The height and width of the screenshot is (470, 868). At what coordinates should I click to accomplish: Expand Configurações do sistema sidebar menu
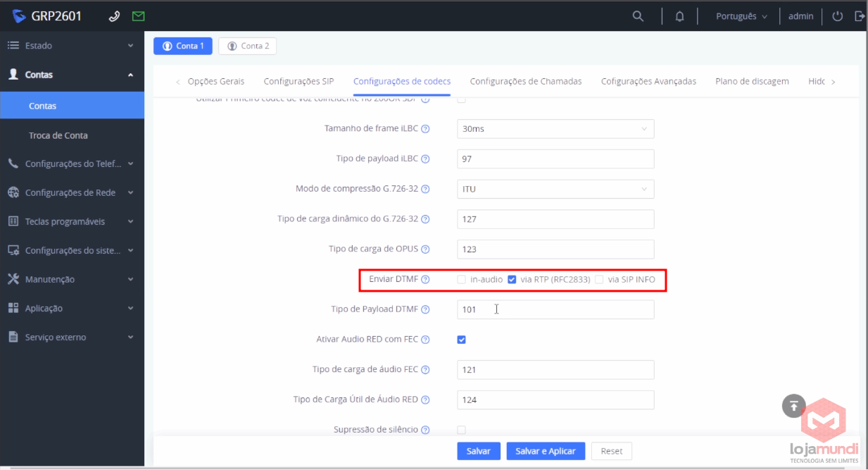pos(72,250)
